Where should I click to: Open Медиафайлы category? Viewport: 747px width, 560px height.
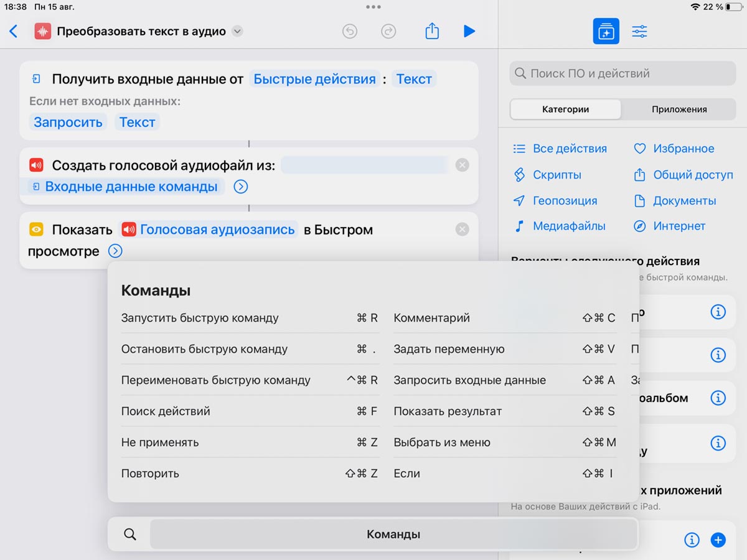click(x=559, y=226)
